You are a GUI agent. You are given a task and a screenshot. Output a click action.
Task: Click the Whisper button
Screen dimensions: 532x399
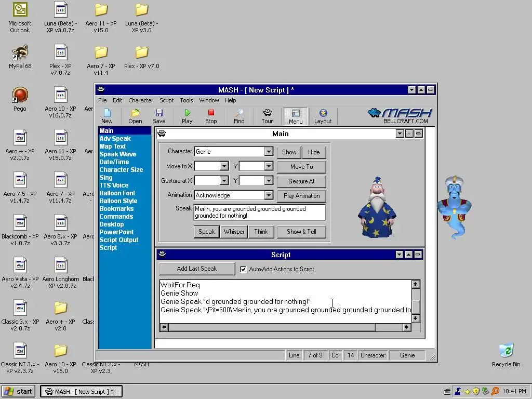click(x=234, y=232)
